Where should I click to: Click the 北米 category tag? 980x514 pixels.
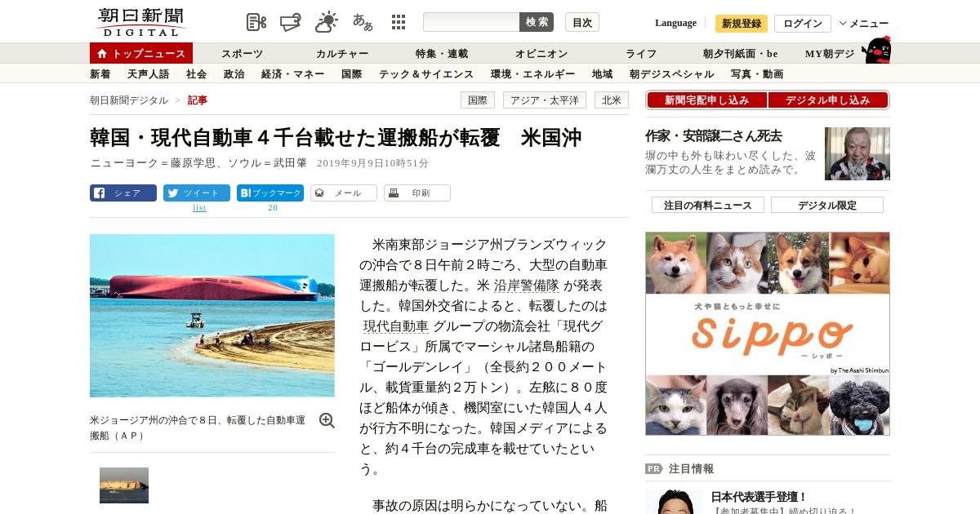tap(612, 100)
